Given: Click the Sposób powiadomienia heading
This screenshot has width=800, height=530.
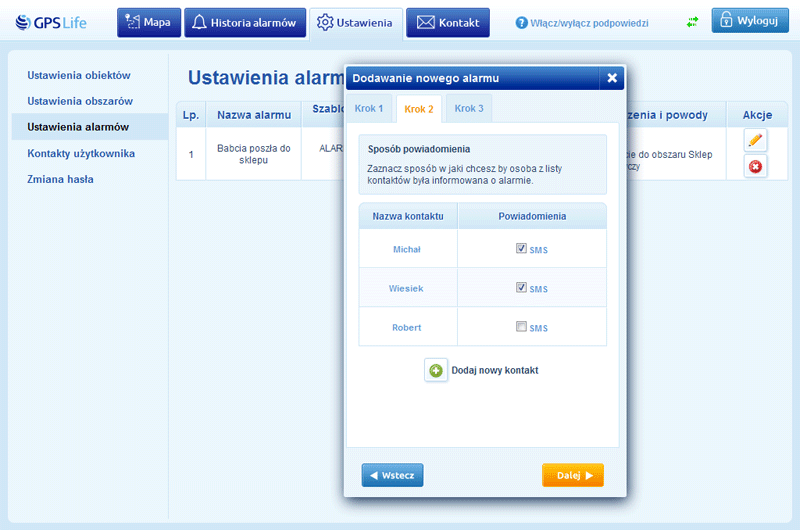Looking at the screenshot, I should click(x=419, y=149).
